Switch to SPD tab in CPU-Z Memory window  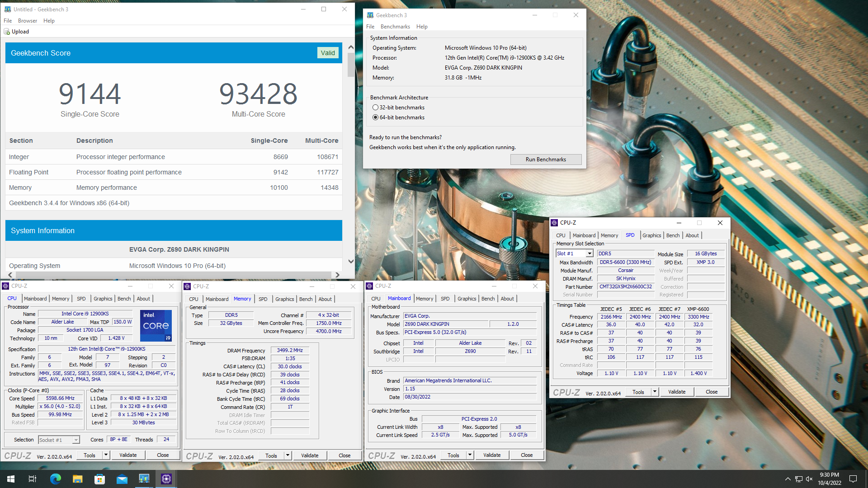[x=263, y=299]
